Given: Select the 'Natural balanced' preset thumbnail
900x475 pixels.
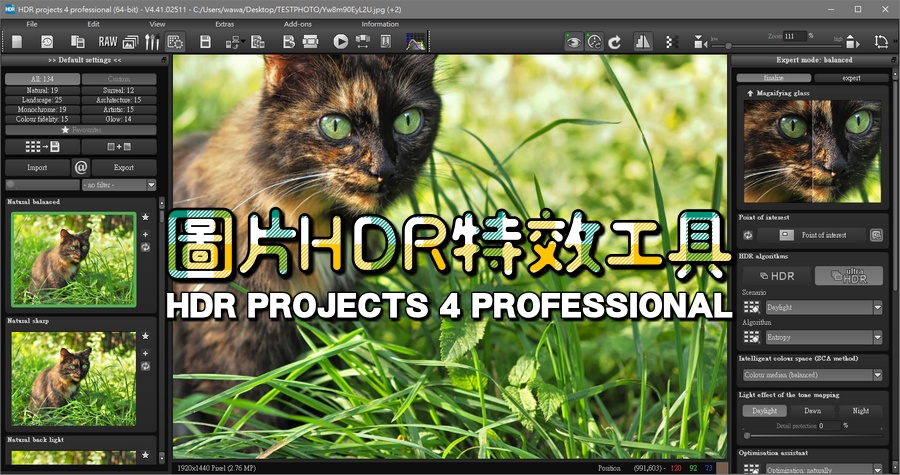Looking at the screenshot, I should (x=74, y=260).
